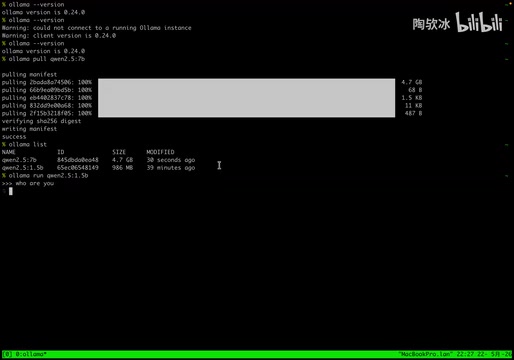Click the qwen2.5:1.5b name in the model list
Screen dimensions: 514x360
[22, 168]
